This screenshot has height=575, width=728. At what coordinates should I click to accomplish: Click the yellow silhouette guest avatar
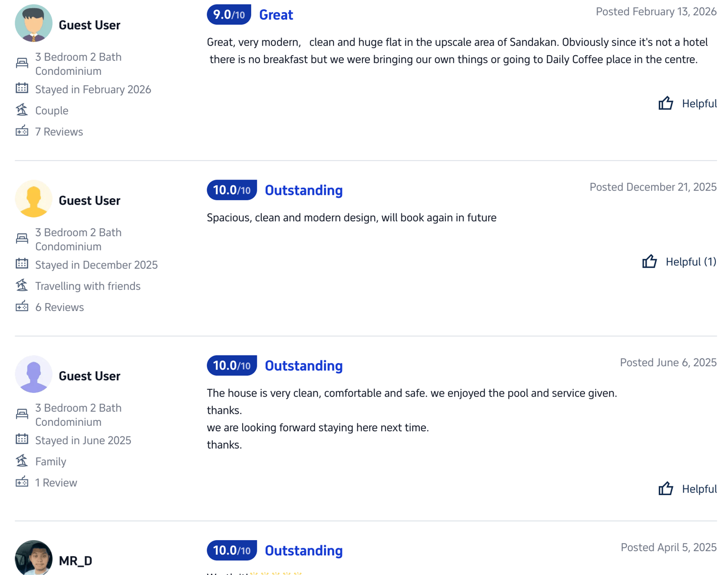(x=33, y=199)
